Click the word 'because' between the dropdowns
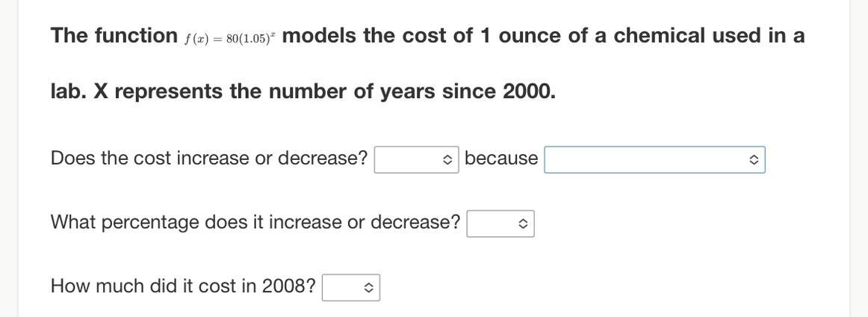The height and width of the screenshot is (317, 868). pos(500,158)
